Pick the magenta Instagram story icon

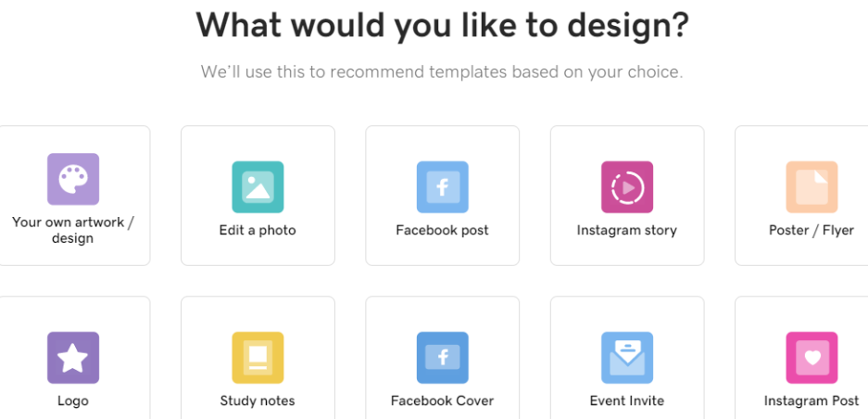627,186
